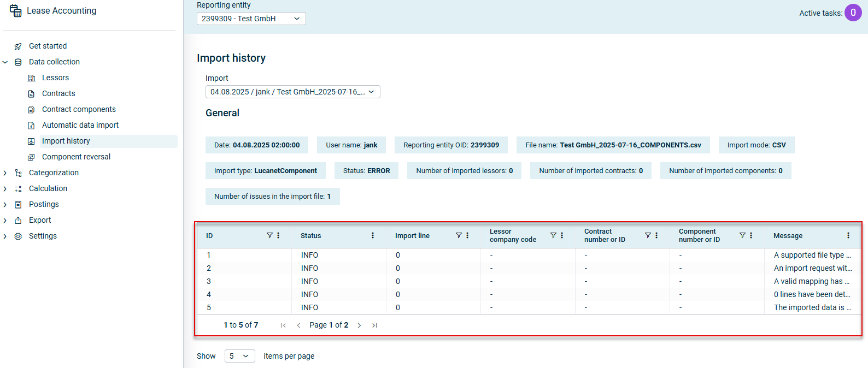868x368 pixels.
Task: Click the Contracts document icon
Action: [x=31, y=94]
